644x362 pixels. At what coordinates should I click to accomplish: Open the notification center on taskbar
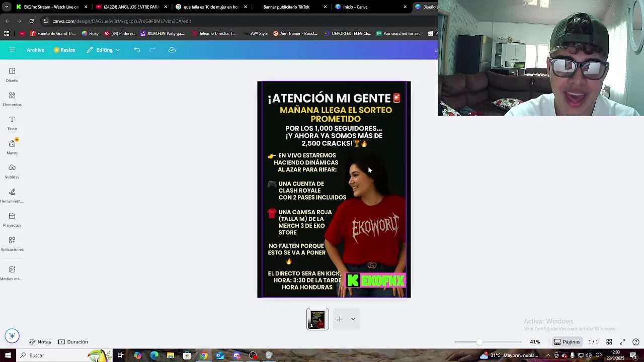634,355
